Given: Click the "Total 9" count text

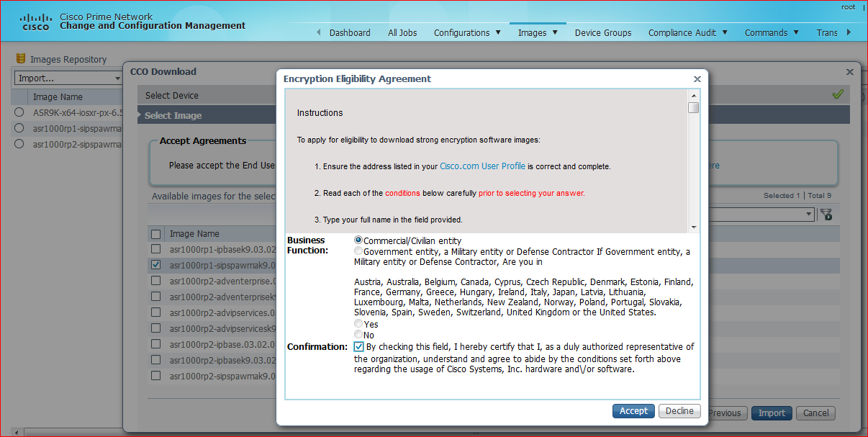Looking at the screenshot, I should pyautogui.click(x=820, y=196).
